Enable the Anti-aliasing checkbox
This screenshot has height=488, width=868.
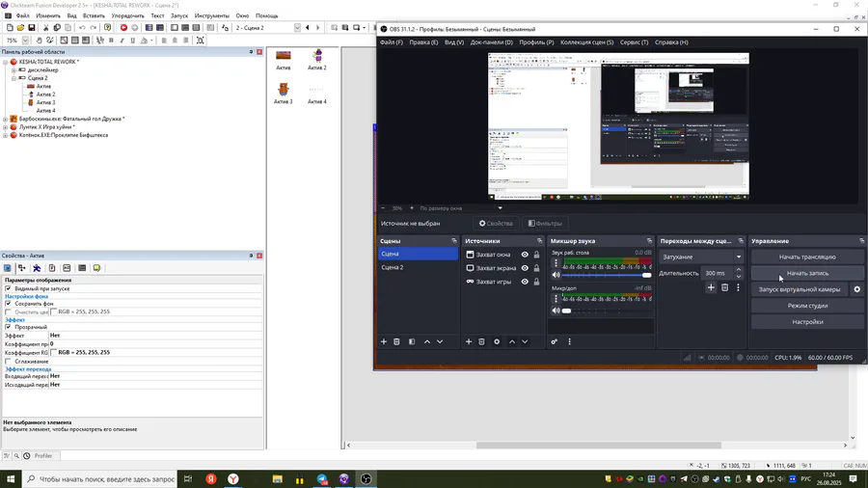(8, 362)
